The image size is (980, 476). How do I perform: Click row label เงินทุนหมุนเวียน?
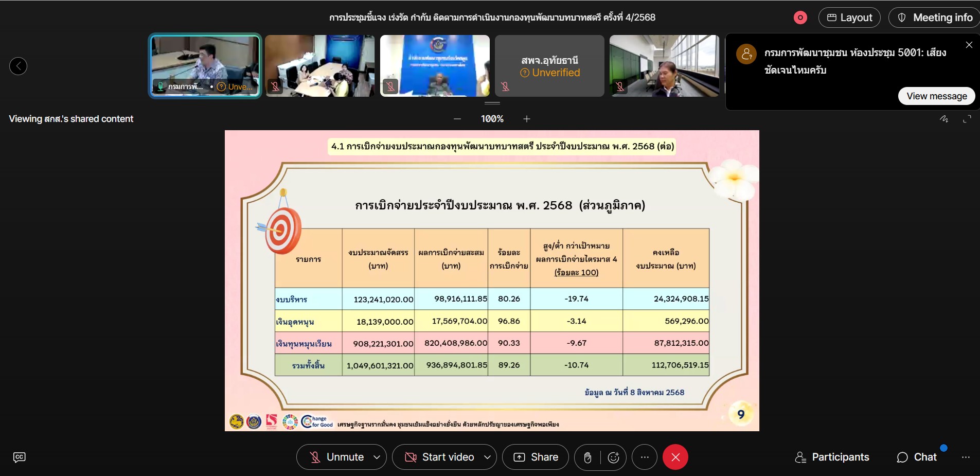point(304,344)
